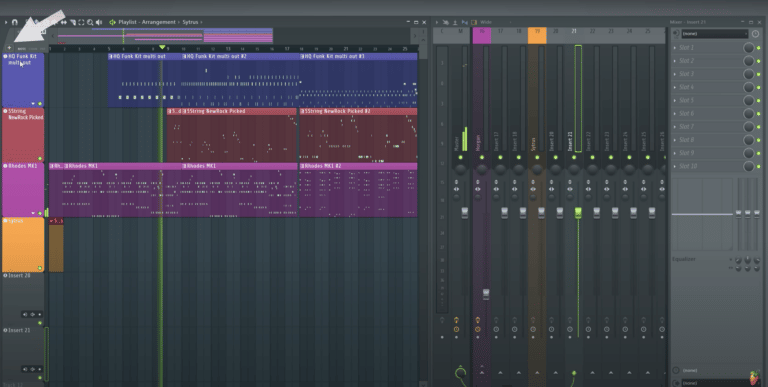Viewport: 768px width, 387px height.
Task: Click the blue waveform view icon in Mixer toolbar
Action: 465,22
